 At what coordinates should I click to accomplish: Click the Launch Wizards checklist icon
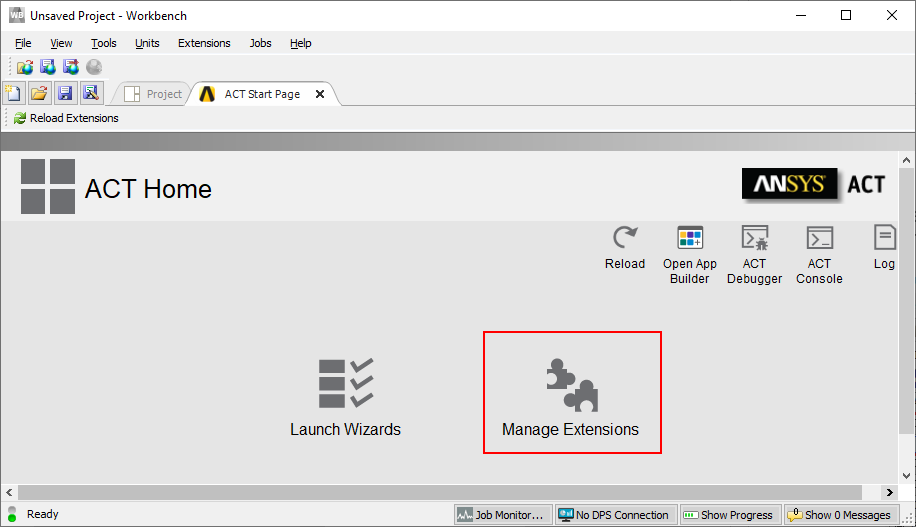346,383
